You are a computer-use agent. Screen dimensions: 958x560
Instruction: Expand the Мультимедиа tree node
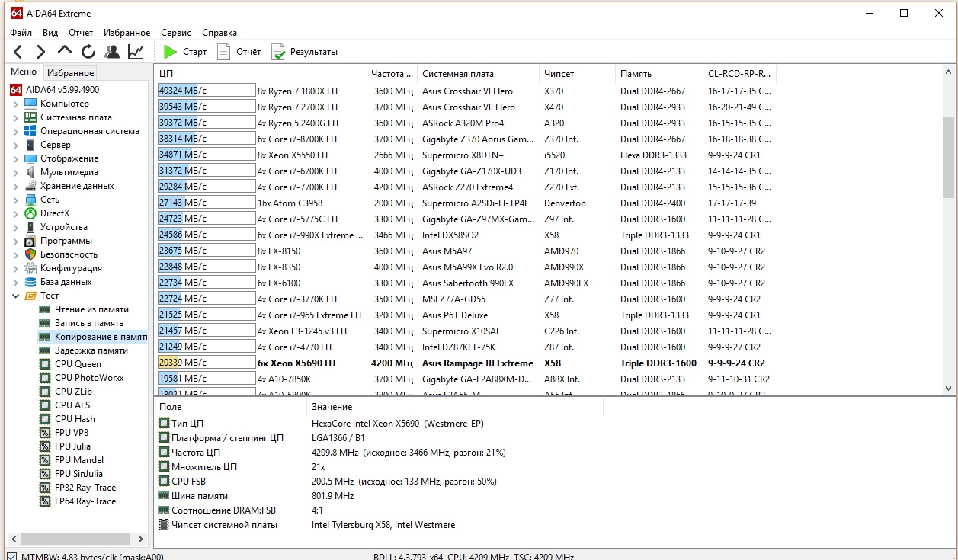(15, 172)
